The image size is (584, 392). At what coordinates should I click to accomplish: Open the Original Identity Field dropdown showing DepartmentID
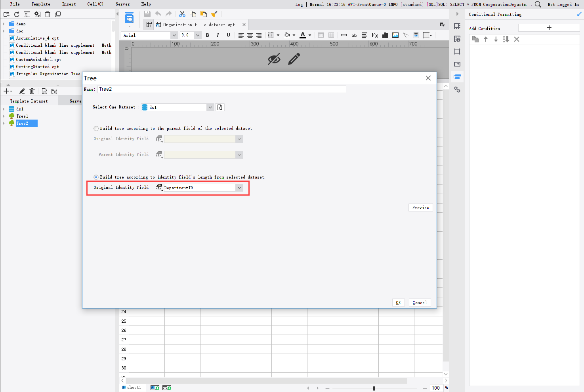point(239,187)
